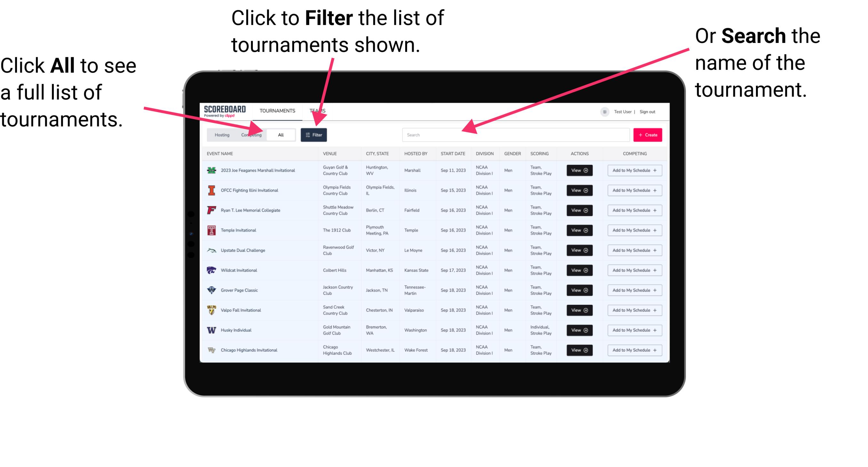Expand tournament filter options
The height and width of the screenshot is (467, 868).
tap(314, 134)
